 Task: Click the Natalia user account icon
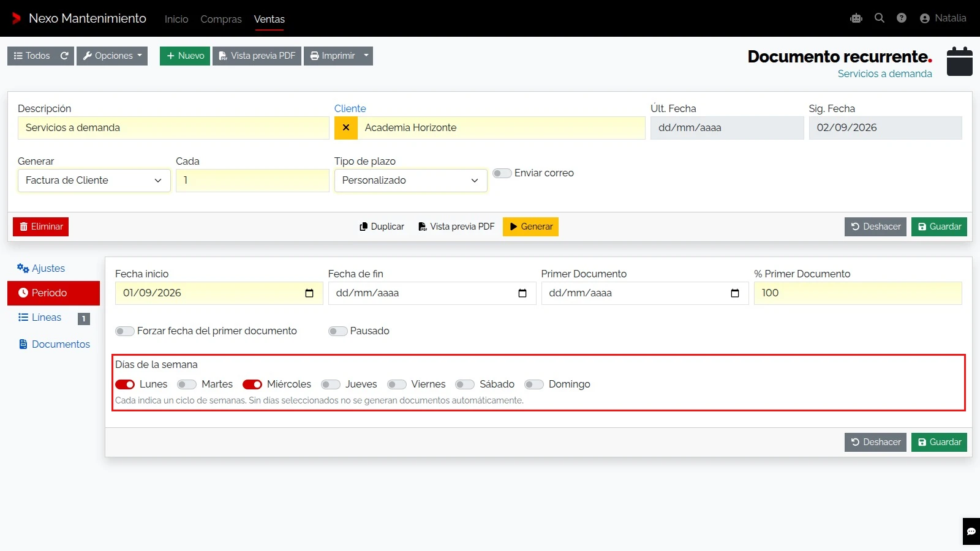click(925, 18)
